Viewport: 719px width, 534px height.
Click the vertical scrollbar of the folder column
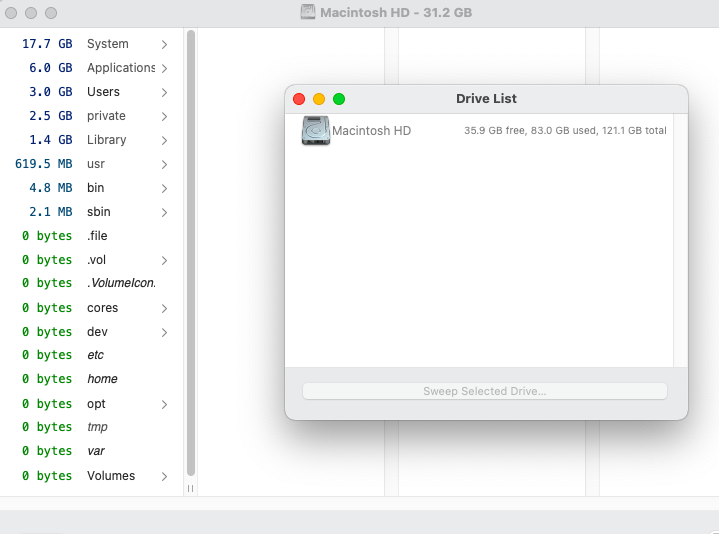[191, 253]
